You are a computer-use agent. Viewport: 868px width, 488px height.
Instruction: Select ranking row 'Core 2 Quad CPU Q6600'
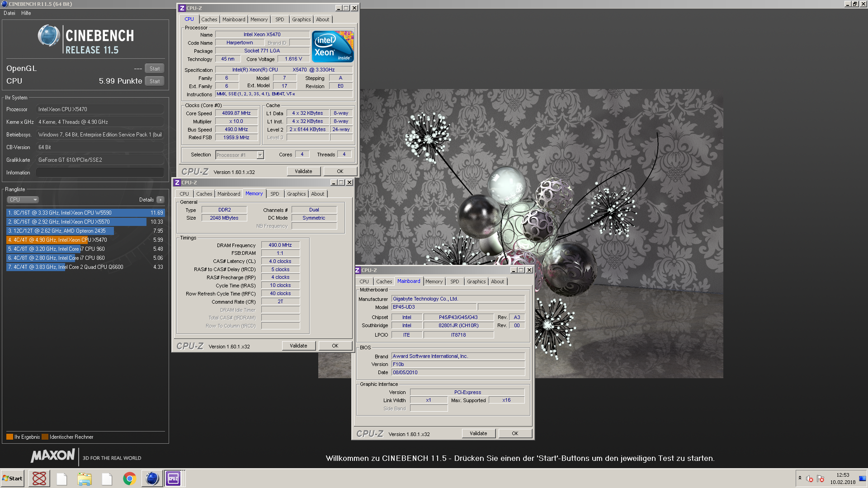click(x=85, y=267)
